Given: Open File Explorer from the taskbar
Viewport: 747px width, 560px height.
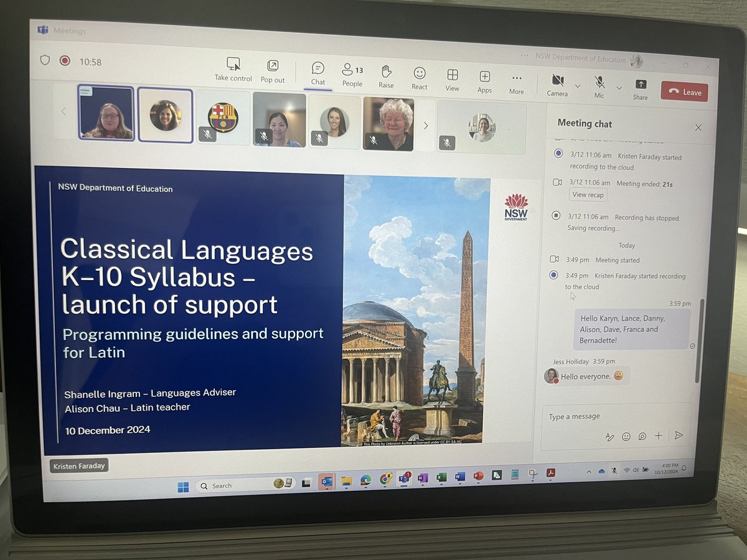Looking at the screenshot, I should coord(346,480).
